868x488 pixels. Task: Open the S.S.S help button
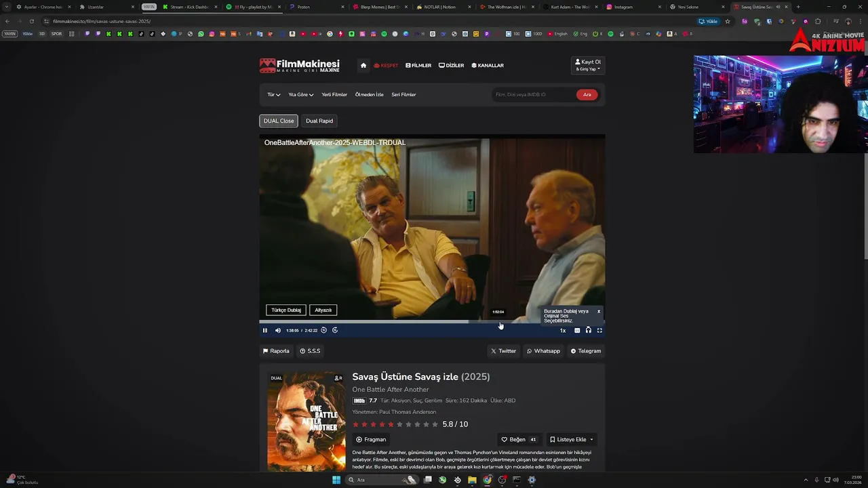click(310, 351)
